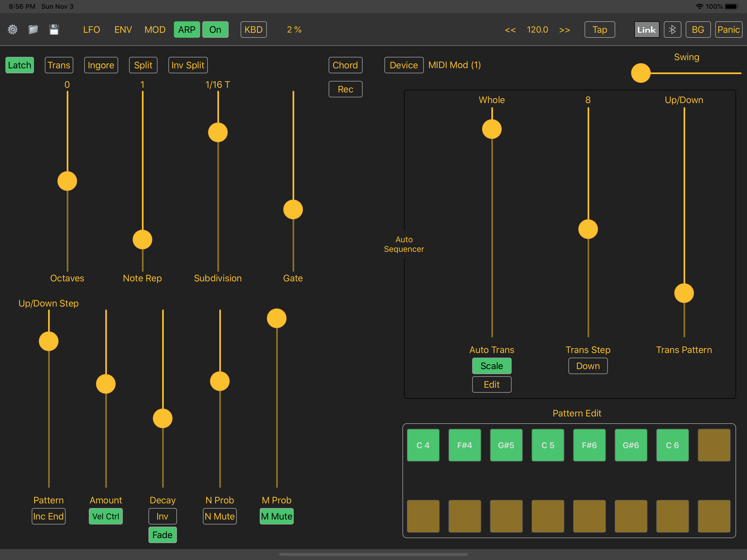Toggle the Latch button off
Viewport: 747px width, 560px height.
click(x=20, y=65)
